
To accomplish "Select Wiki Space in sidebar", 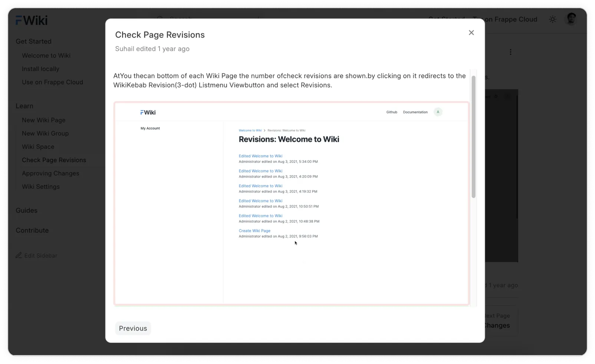I will point(38,147).
